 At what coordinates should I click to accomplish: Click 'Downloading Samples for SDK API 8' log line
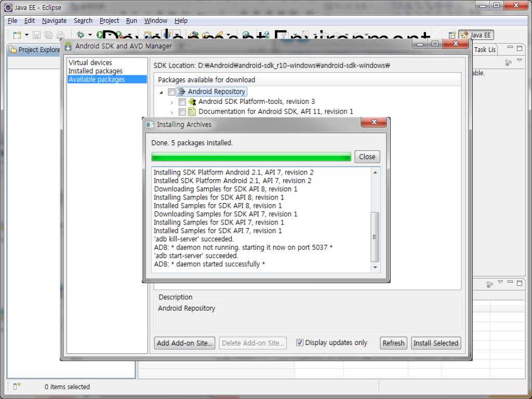click(225, 189)
